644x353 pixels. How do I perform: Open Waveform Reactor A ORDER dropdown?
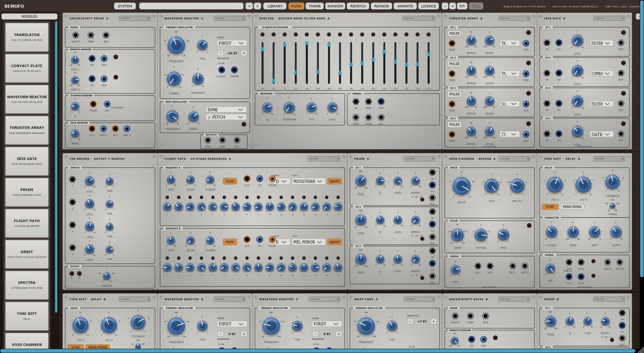[232, 43]
